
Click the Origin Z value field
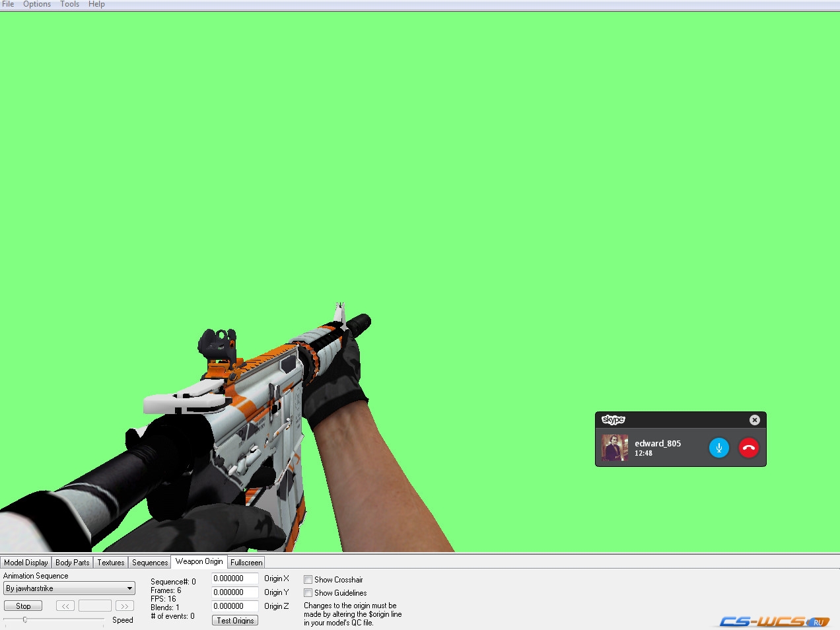pos(235,606)
